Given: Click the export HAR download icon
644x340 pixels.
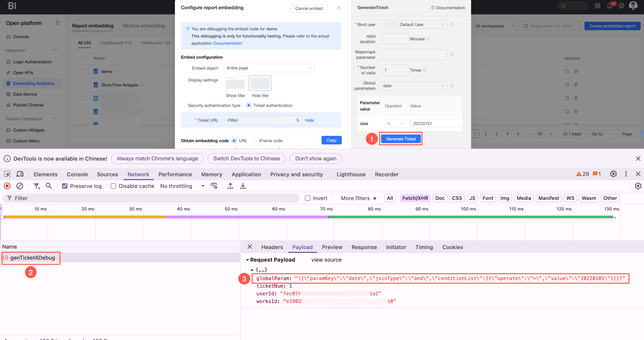Looking at the screenshot, I should point(243,186).
